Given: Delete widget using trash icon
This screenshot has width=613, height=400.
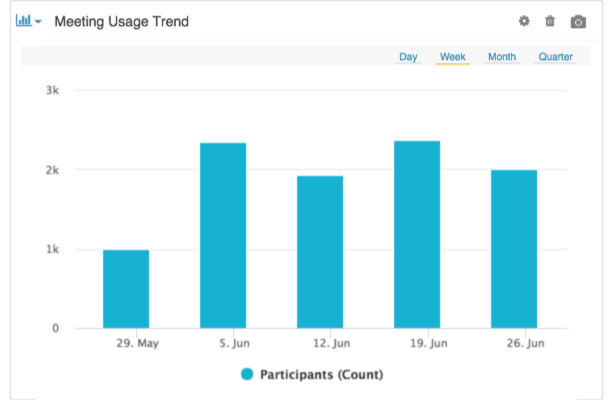Looking at the screenshot, I should click(x=550, y=21).
